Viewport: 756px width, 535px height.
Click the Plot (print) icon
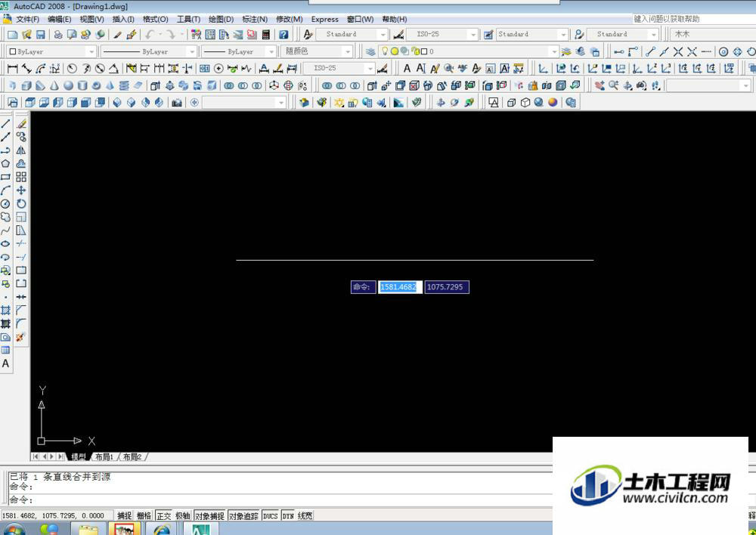pyautogui.click(x=58, y=35)
